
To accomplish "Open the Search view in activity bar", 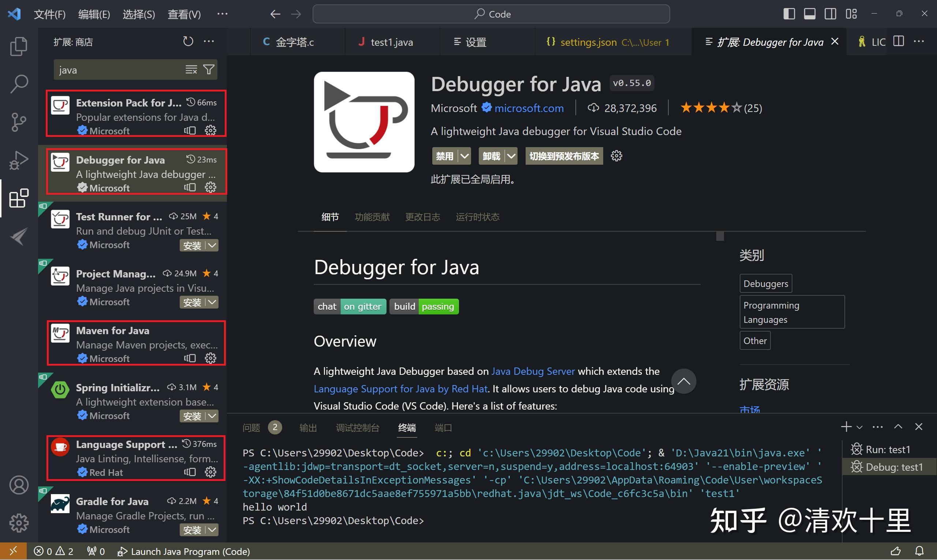I will click(19, 84).
